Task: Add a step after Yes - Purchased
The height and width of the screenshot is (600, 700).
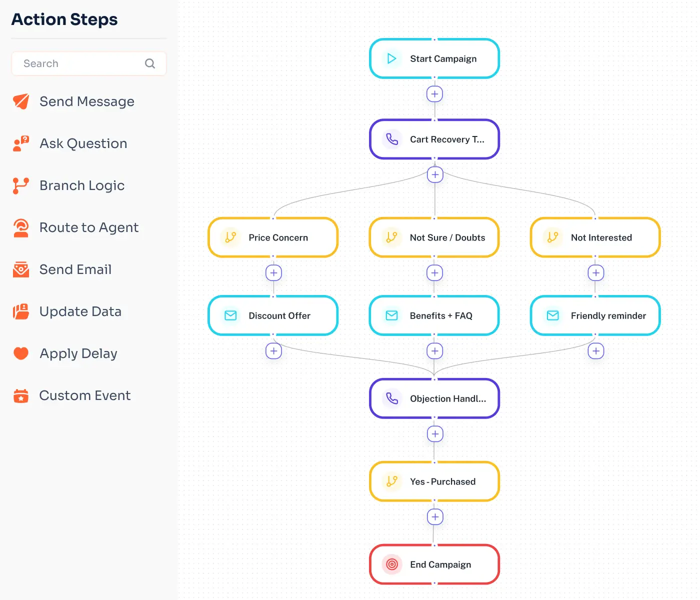Action: [x=434, y=517]
